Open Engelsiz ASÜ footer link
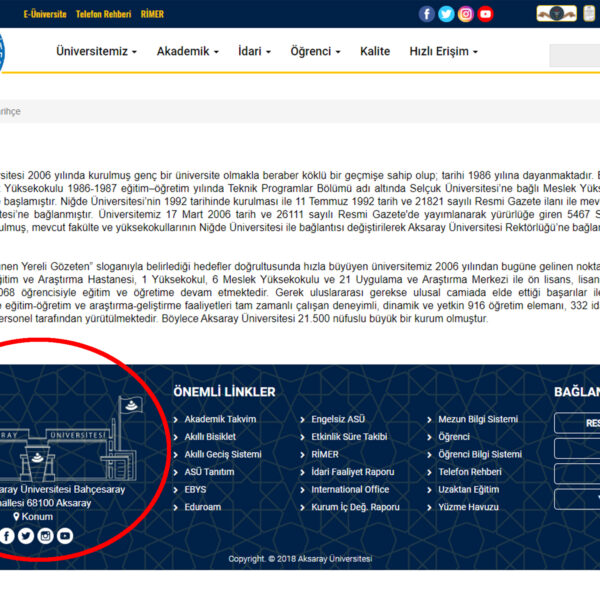Viewport: 600px width, 600px height. 338,419
